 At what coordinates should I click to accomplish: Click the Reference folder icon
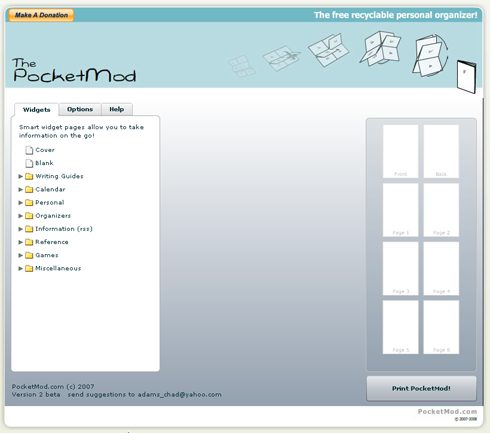[x=29, y=242]
